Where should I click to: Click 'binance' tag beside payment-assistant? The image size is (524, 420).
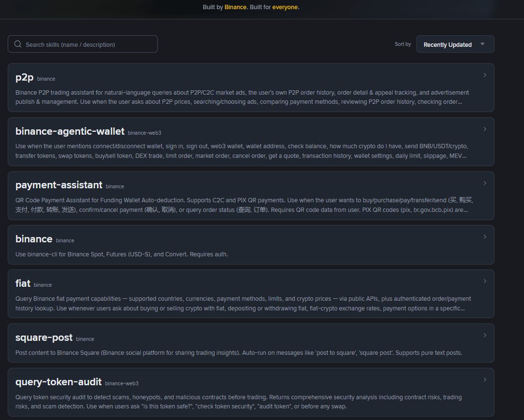click(x=115, y=187)
